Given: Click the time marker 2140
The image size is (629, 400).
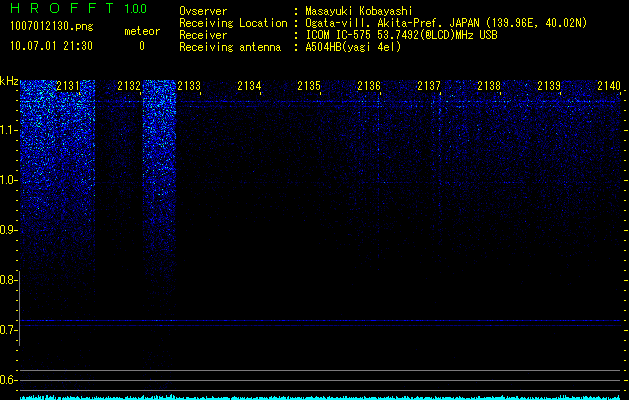Looking at the screenshot, I should pyautogui.click(x=609, y=86).
